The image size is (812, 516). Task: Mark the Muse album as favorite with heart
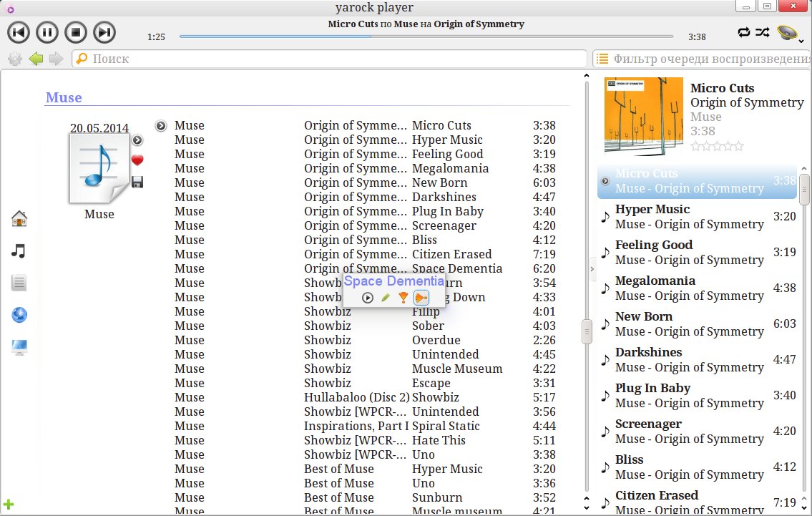(x=137, y=160)
